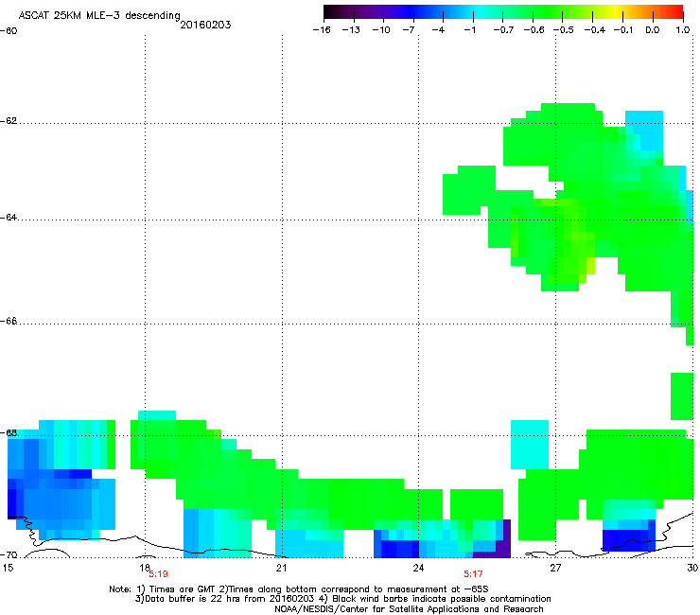The image size is (700, 615).
Task: Click the dark blue data block near 70S 28.5E
Action: pyautogui.click(x=628, y=540)
